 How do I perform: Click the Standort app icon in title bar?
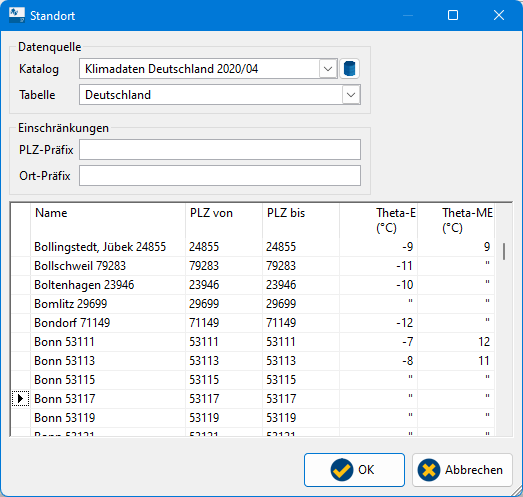click(17, 15)
